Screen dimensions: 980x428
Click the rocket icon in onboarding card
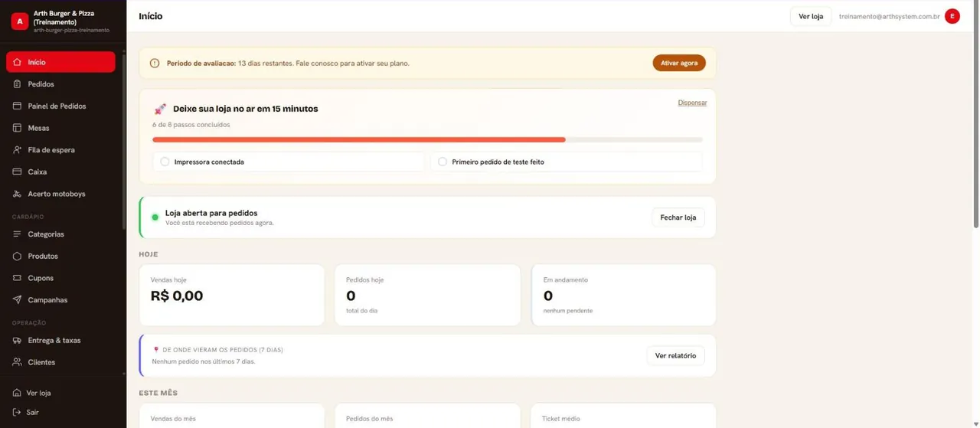tap(159, 109)
